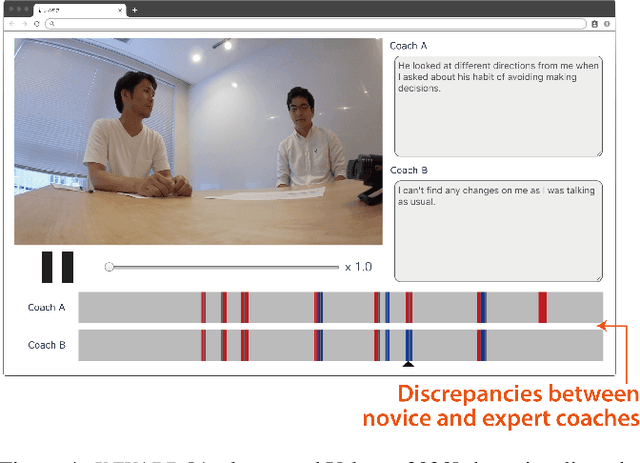Click the search icon in the address bar
Image resolution: width=640 pixels, height=463 pixels.
click(52, 24)
